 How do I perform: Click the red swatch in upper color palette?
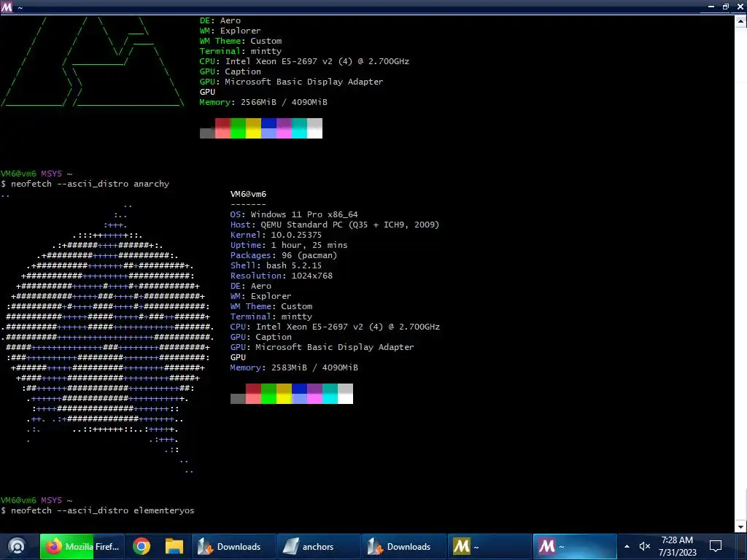tap(222, 128)
